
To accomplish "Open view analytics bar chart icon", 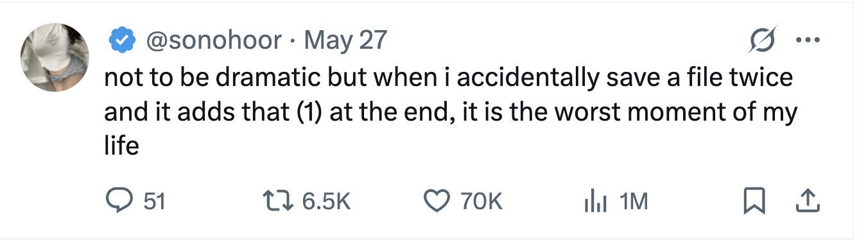I will click(595, 202).
